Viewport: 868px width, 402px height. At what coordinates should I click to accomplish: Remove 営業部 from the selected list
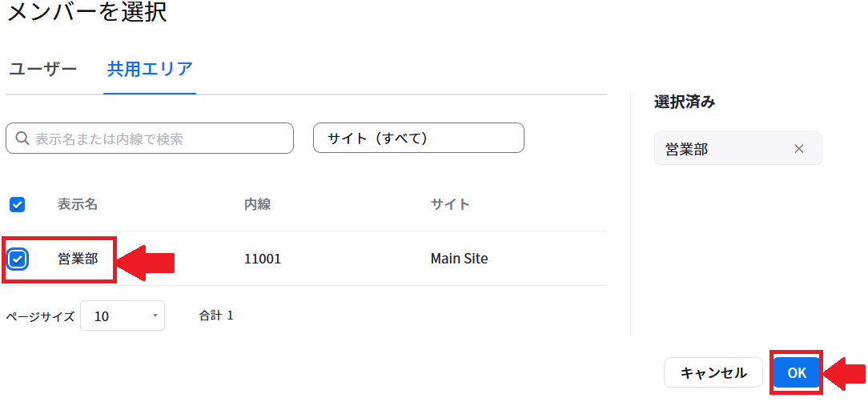point(799,148)
